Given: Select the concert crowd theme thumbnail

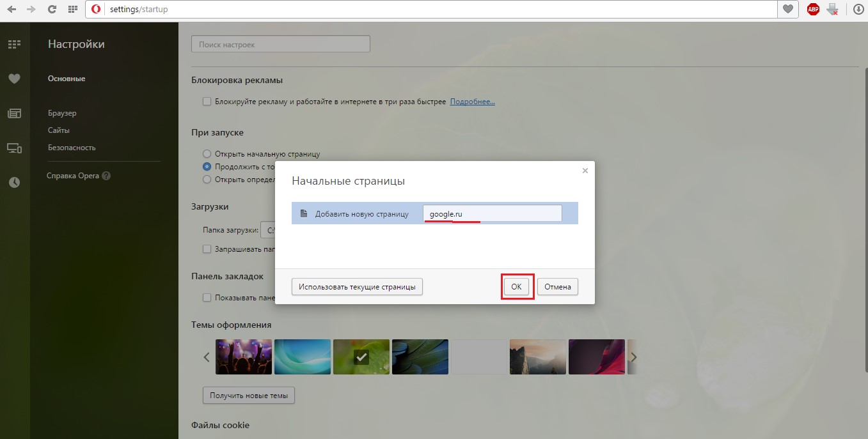Looking at the screenshot, I should 244,357.
